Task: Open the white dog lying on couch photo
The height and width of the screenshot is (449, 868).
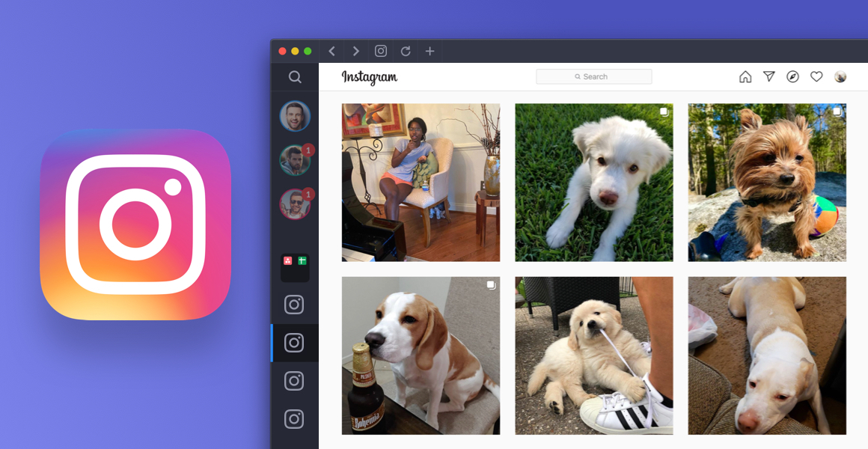Action: [767, 355]
